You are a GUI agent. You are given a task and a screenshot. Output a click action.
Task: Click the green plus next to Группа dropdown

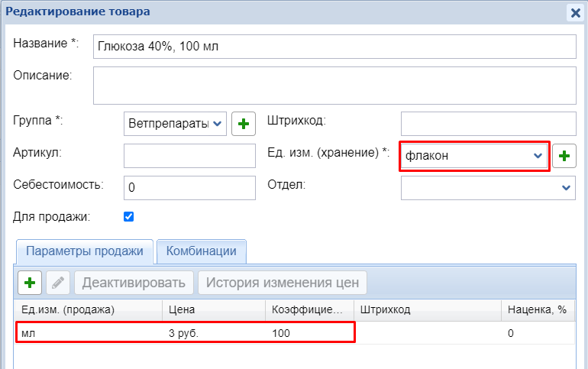click(243, 123)
